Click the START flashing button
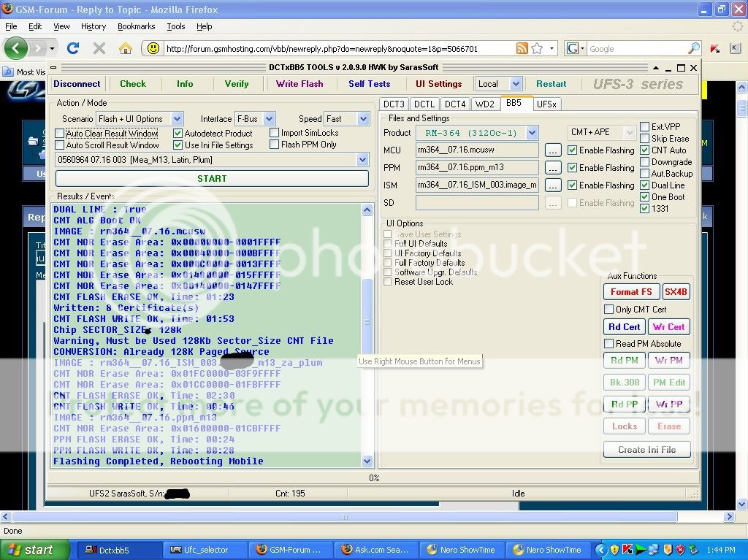The height and width of the screenshot is (560, 748). [213, 178]
